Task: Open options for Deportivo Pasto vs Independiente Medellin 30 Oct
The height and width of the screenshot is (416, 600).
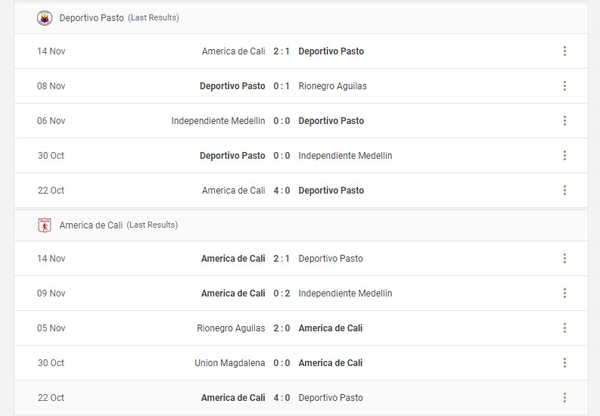Action: [x=565, y=156]
